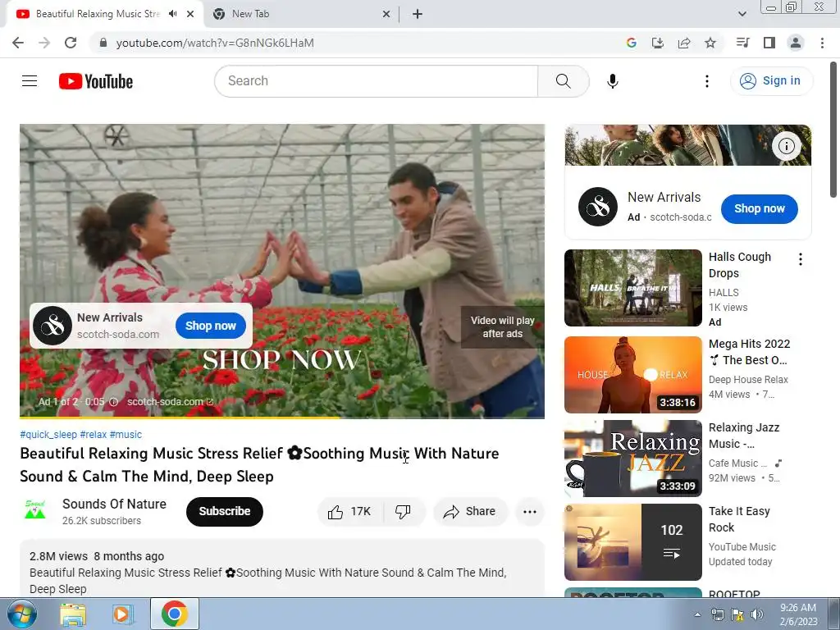
Task: Toggle the Chrome side panel
Action: (769, 43)
